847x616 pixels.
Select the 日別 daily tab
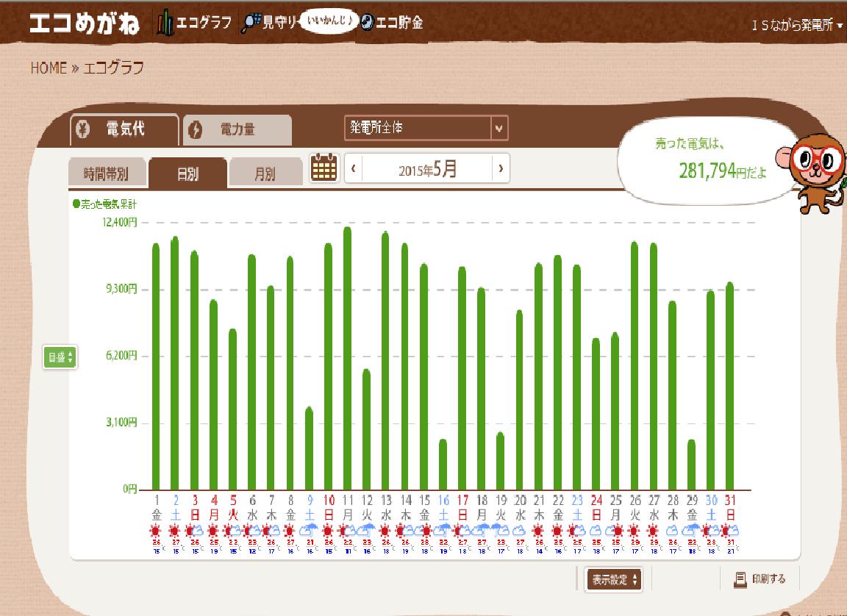187,174
